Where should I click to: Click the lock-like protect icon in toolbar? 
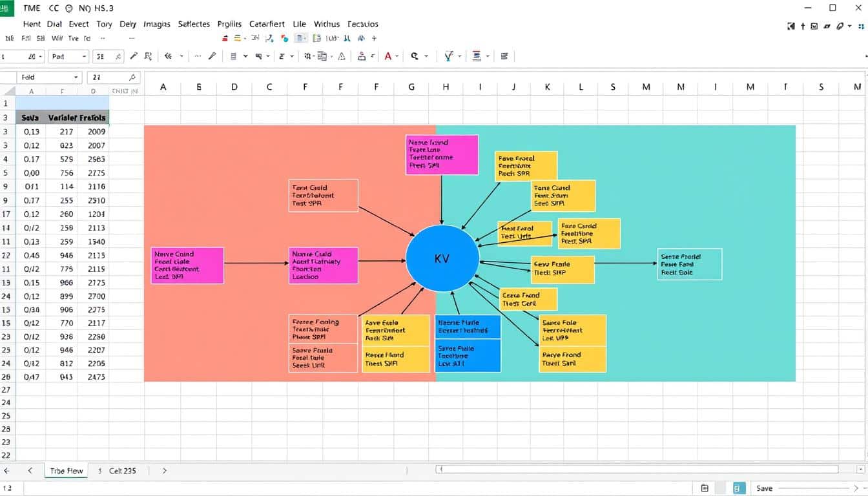point(362,56)
